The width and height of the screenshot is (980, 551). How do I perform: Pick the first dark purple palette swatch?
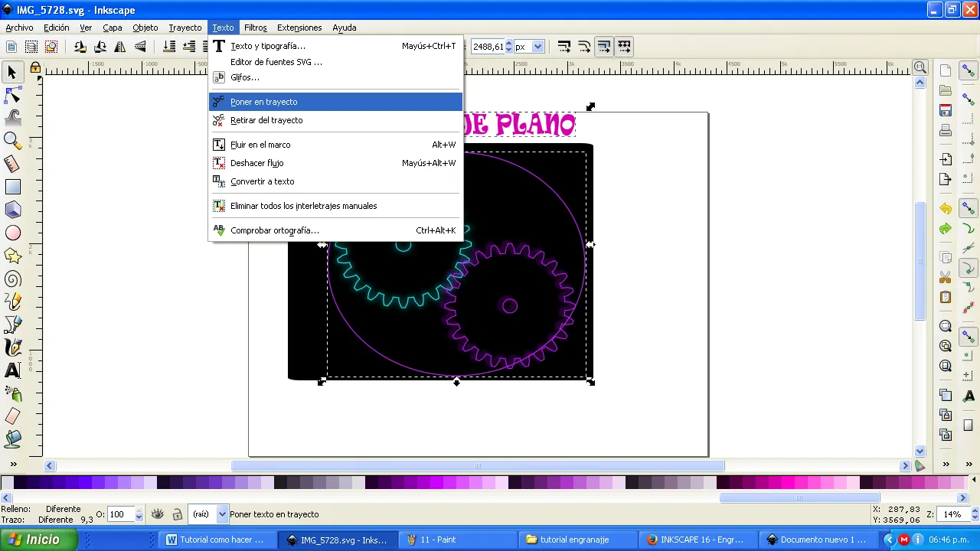click(x=21, y=483)
